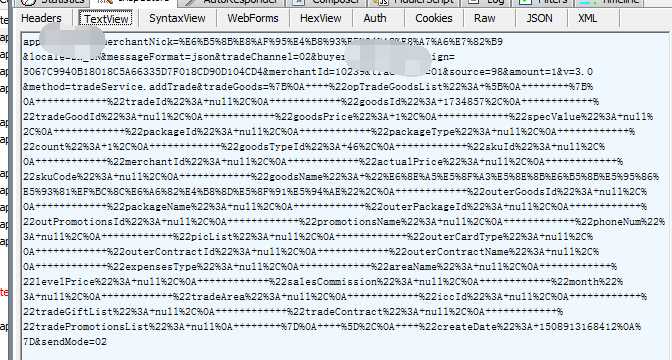
Task: Click the line starting 22outPromotionsId%22%3A
Action: click(x=344, y=222)
